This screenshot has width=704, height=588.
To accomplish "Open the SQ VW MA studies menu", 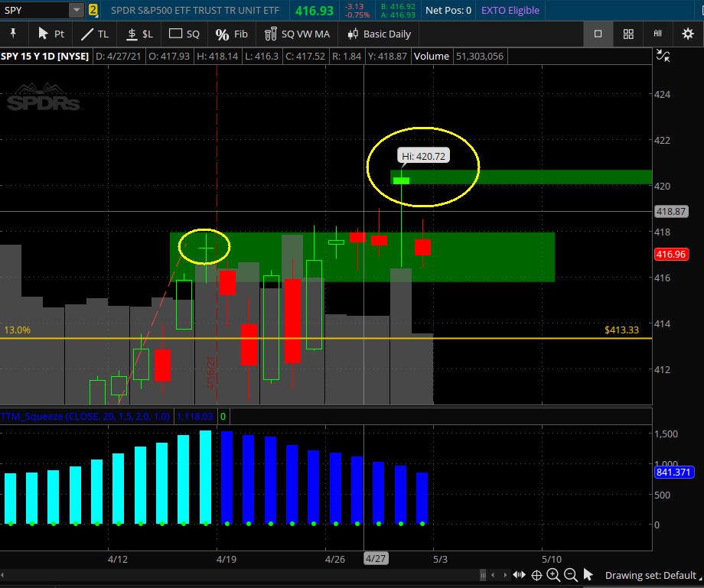I will 297,34.
